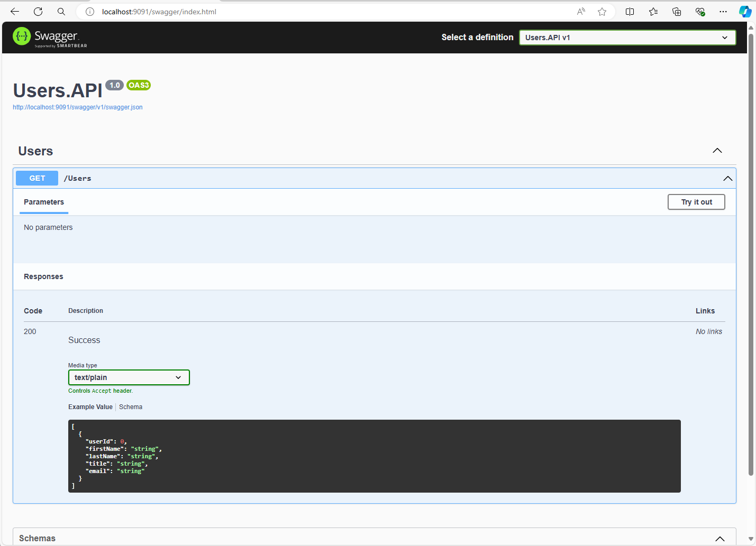Open the swagger.json link
756x546 pixels.
click(78, 107)
